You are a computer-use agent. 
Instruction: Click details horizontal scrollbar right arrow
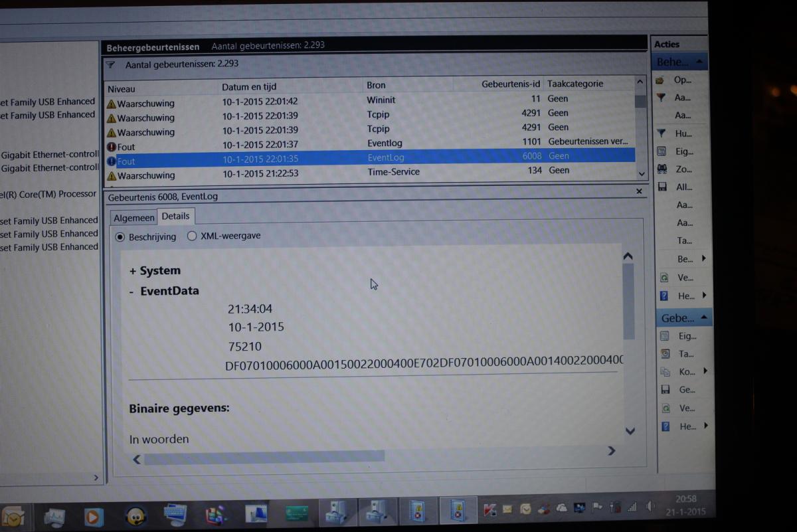click(x=611, y=451)
